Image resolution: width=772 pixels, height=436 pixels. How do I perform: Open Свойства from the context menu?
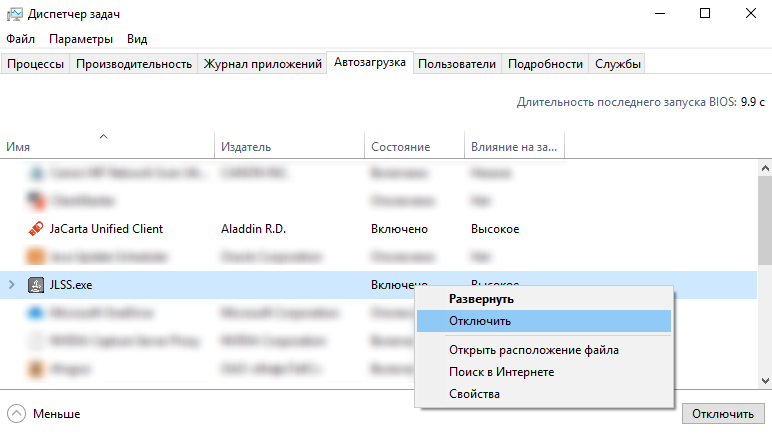[x=474, y=394]
